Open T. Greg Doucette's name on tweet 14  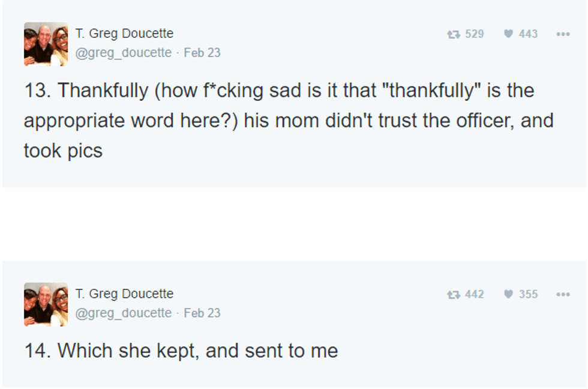[124, 294]
